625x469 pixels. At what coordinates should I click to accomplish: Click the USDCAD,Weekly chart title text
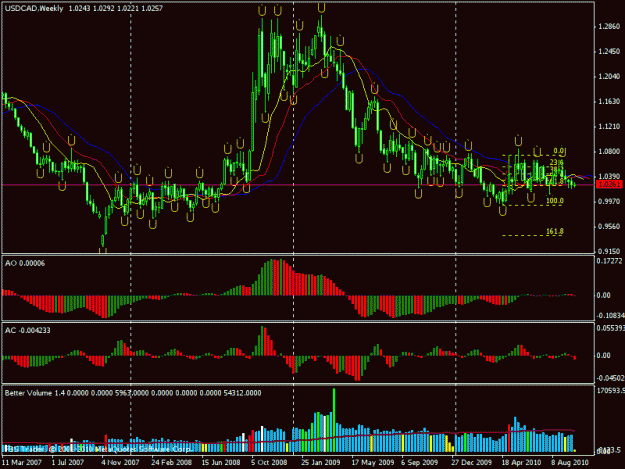click(34, 8)
